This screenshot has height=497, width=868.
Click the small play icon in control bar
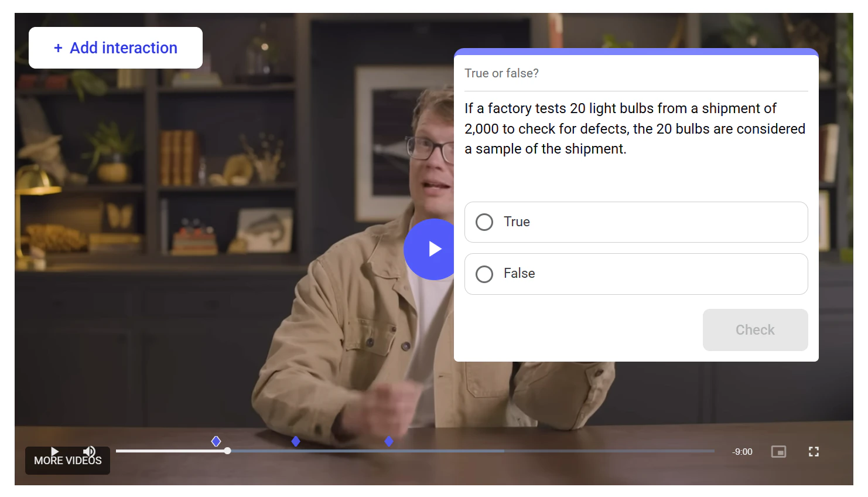pos(54,451)
